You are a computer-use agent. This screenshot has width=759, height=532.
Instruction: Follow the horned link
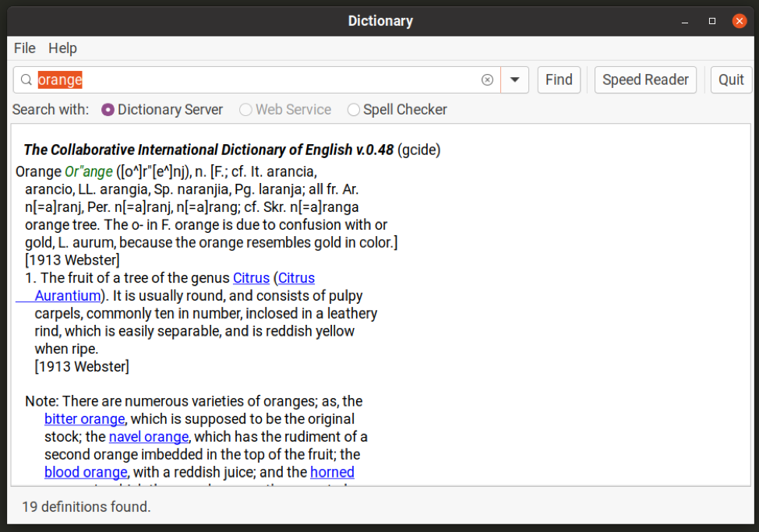pyautogui.click(x=332, y=472)
